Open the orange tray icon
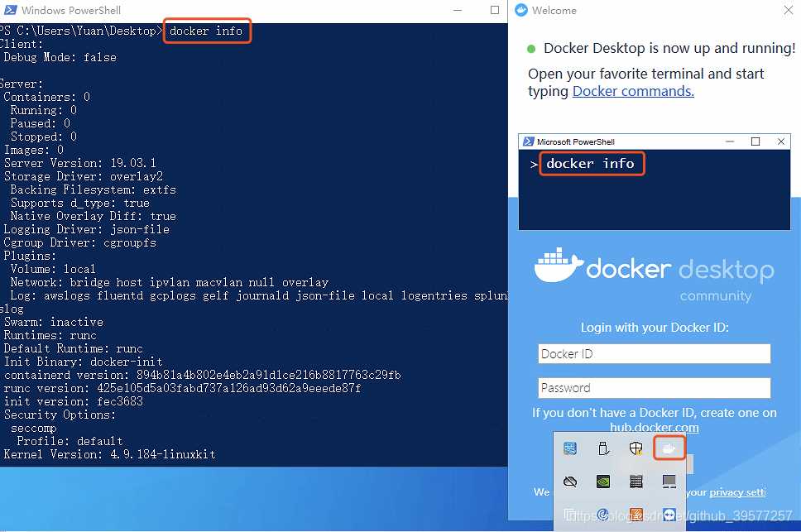801x532 pixels. point(636,514)
